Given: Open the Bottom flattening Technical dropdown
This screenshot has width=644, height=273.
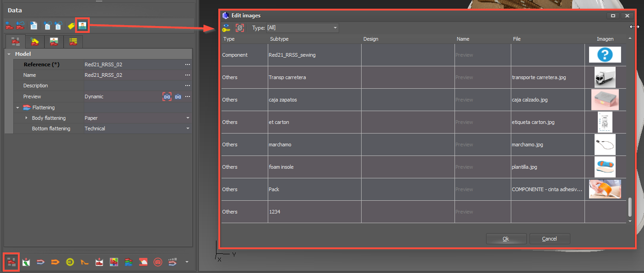Looking at the screenshot, I should click(x=188, y=128).
